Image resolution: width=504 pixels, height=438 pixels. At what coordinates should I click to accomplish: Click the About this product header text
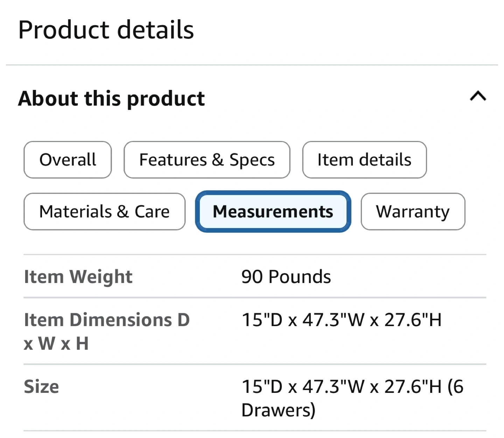coord(111,98)
